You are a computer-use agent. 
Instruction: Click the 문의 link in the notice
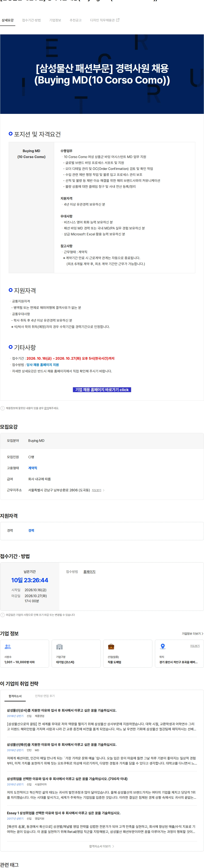click(47, 408)
